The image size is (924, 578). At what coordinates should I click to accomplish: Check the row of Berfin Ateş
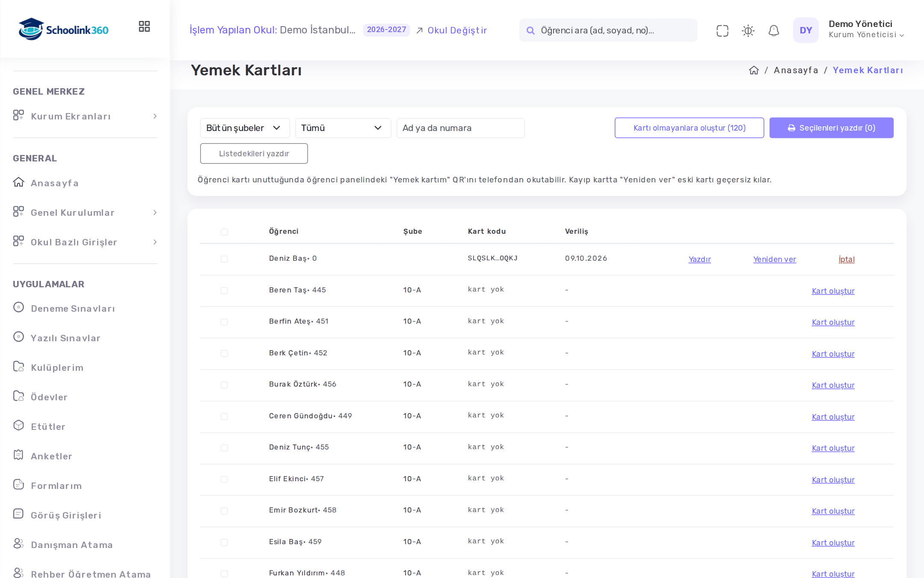[x=224, y=322]
